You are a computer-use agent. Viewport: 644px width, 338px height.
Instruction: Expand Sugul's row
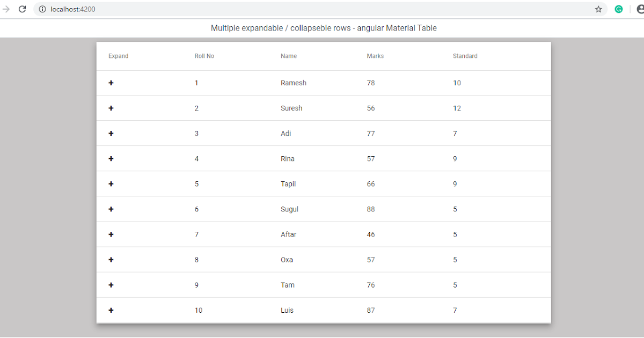[111, 209]
